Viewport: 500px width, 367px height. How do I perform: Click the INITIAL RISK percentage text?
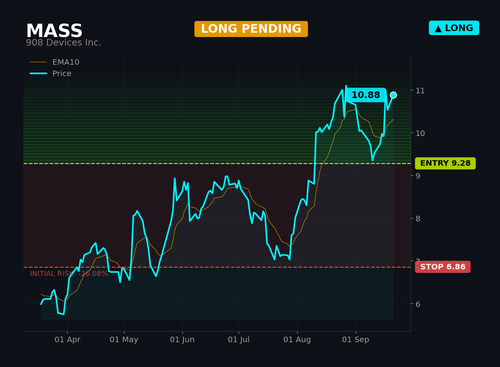tap(69, 274)
